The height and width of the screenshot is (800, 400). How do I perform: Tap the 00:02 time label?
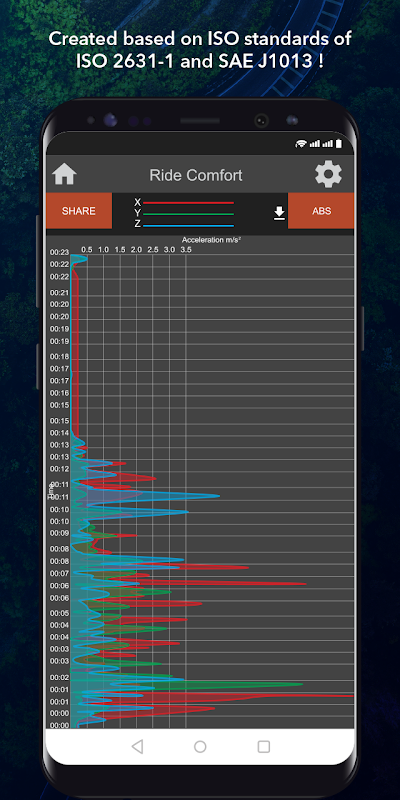pos(59,677)
